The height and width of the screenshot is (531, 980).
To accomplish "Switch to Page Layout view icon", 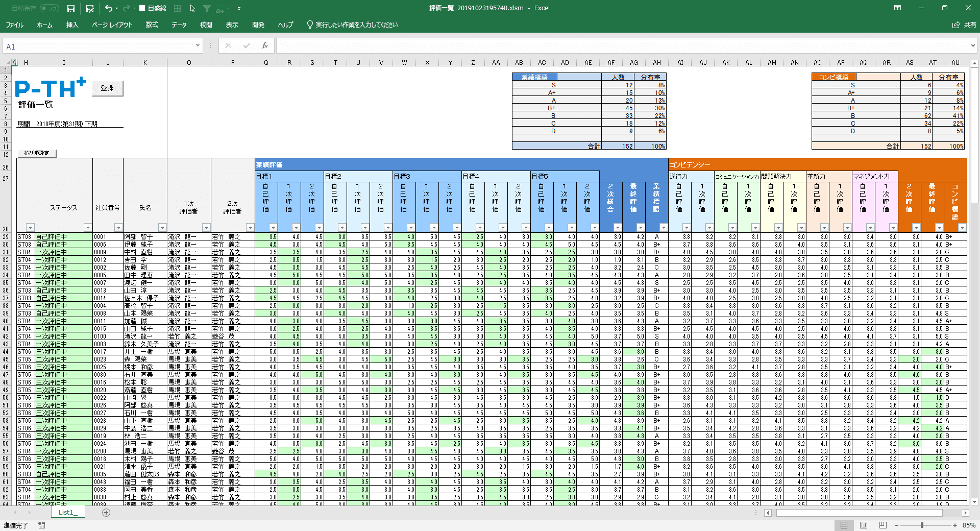I will 864,525.
